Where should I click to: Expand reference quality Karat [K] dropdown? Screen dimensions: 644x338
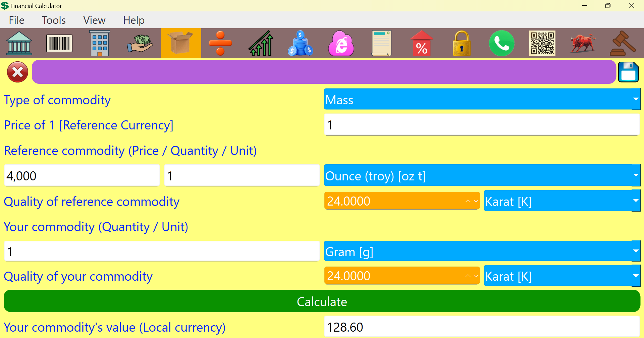pyautogui.click(x=636, y=201)
